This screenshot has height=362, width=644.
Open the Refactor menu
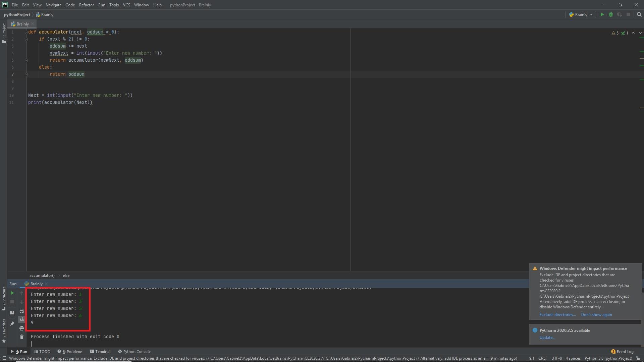tap(86, 5)
